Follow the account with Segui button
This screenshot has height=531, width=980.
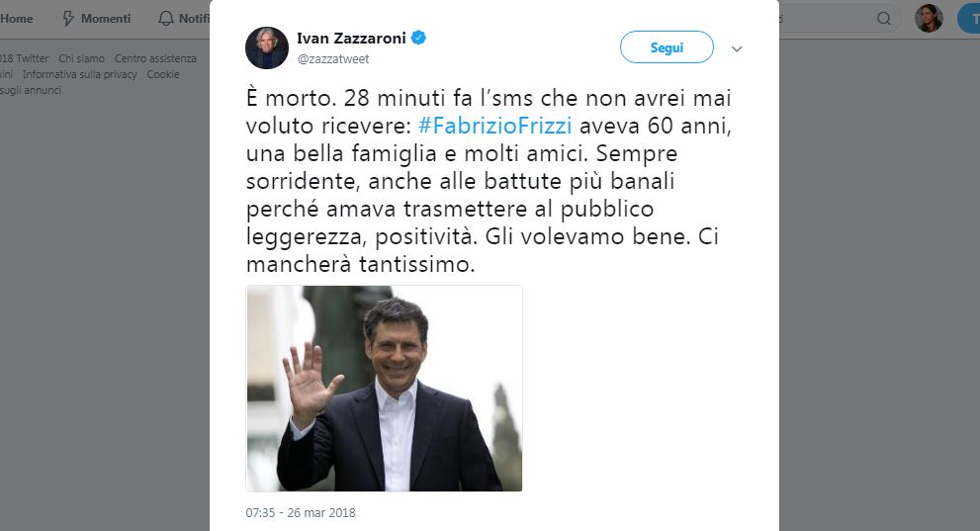coord(667,47)
